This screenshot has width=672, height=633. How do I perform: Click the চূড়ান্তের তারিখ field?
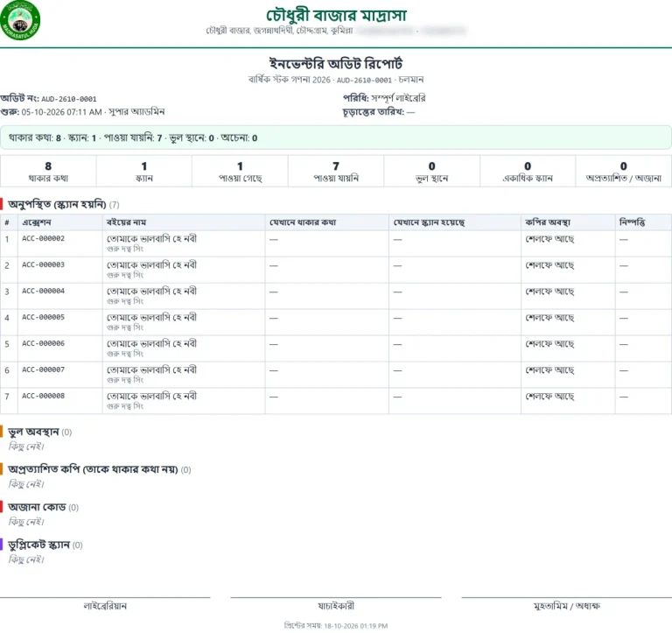tap(378, 112)
